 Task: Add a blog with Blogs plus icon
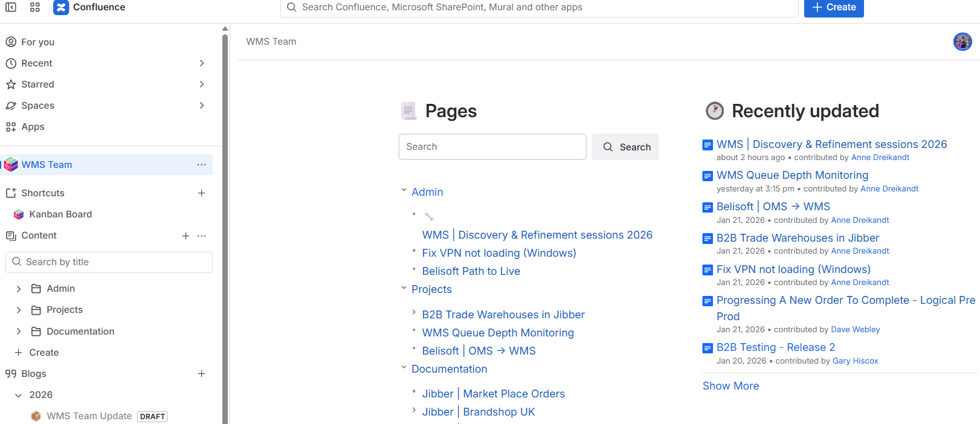202,374
